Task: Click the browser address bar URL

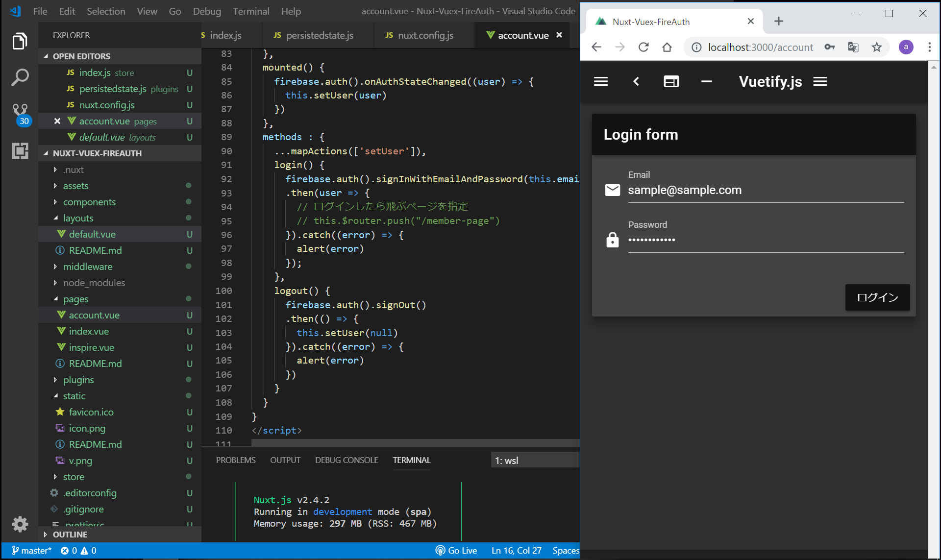Action: pos(760,47)
